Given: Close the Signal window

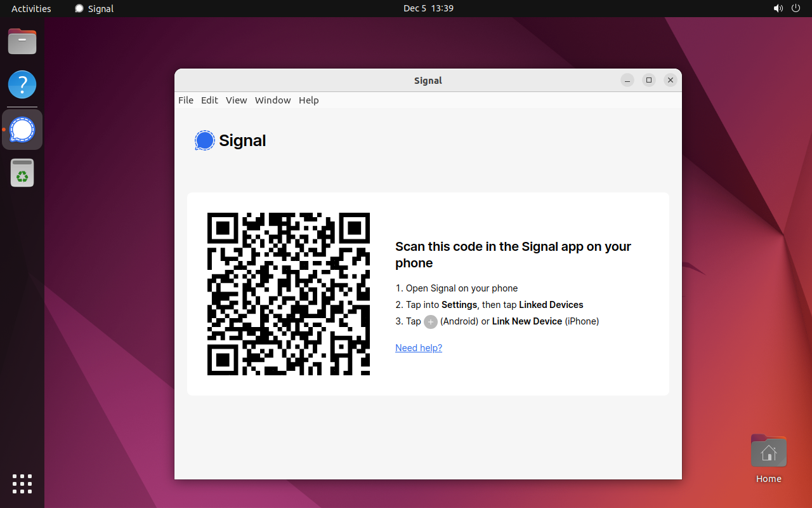Looking at the screenshot, I should pyautogui.click(x=671, y=80).
